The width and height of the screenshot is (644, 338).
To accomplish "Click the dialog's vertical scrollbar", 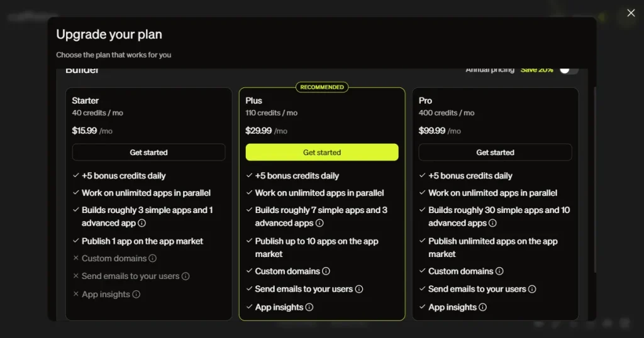I will pyautogui.click(x=594, y=179).
